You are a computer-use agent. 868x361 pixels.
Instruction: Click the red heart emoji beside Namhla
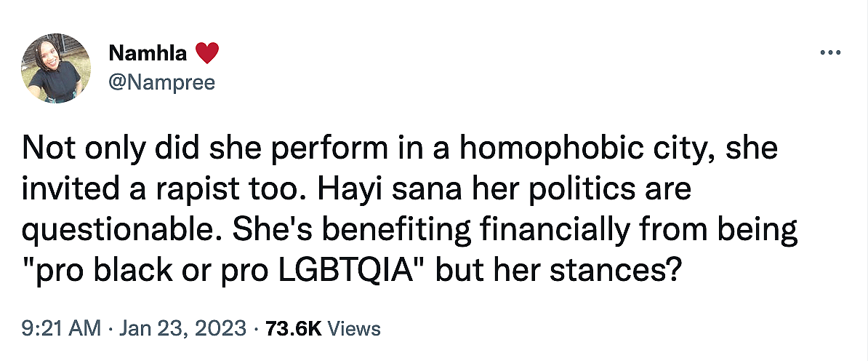click(x=207, y=54)
